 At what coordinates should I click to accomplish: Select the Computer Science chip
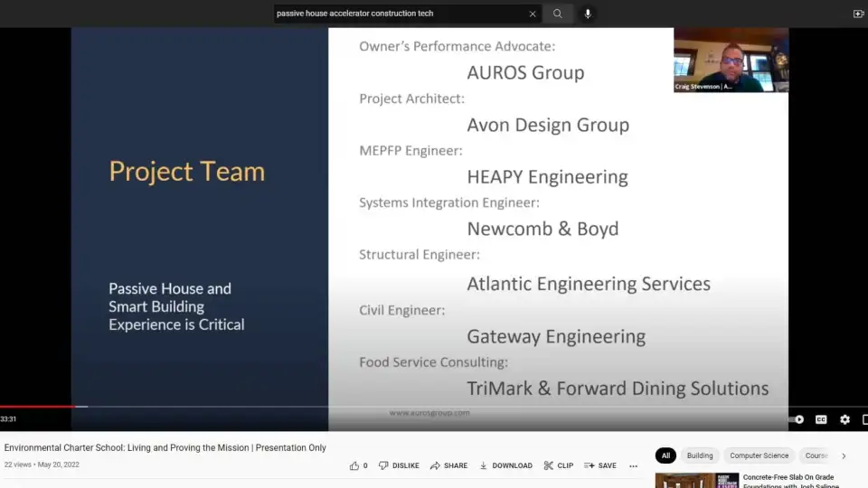[x=759, y=455]
